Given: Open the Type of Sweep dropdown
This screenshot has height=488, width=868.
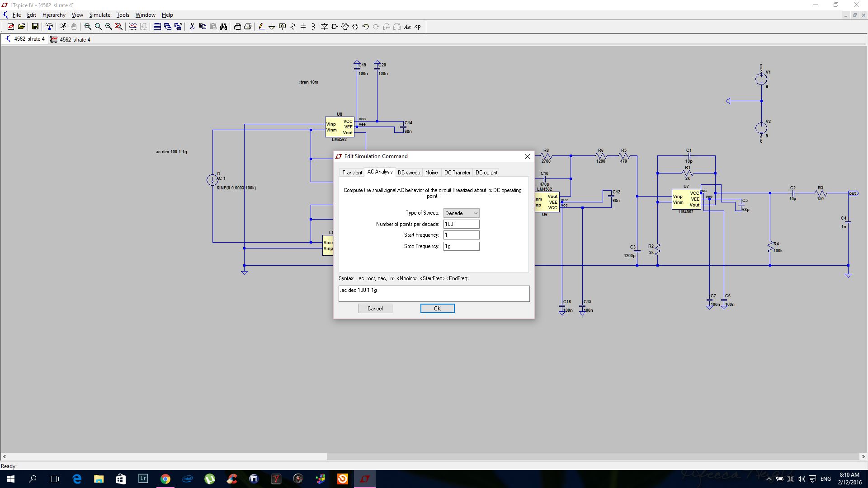Looking at the screenshot, I should pos(461,213).
